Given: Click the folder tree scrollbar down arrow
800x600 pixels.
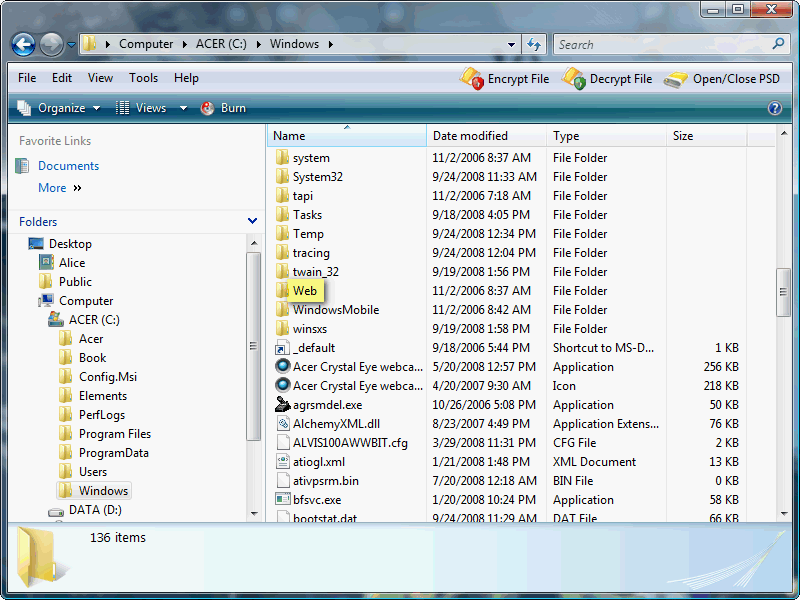Looking at the screenshot, I should pos(254,513).
